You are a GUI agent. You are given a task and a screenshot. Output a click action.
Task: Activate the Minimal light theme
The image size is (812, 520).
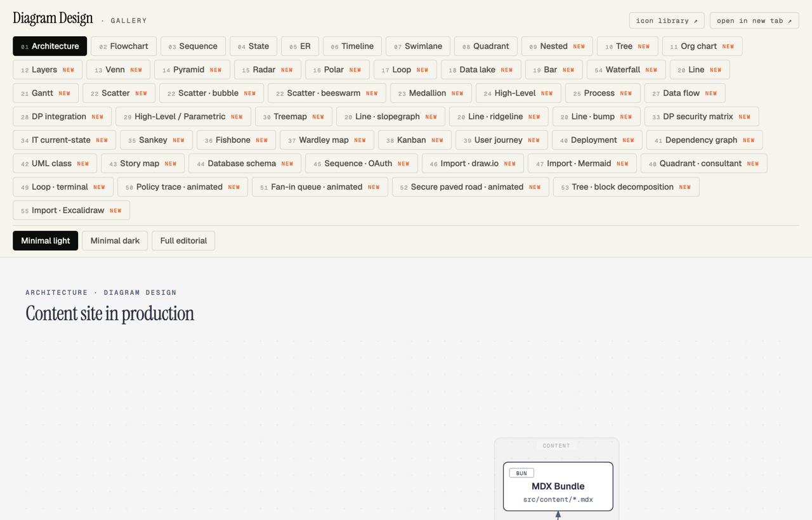tap(46, 241)
